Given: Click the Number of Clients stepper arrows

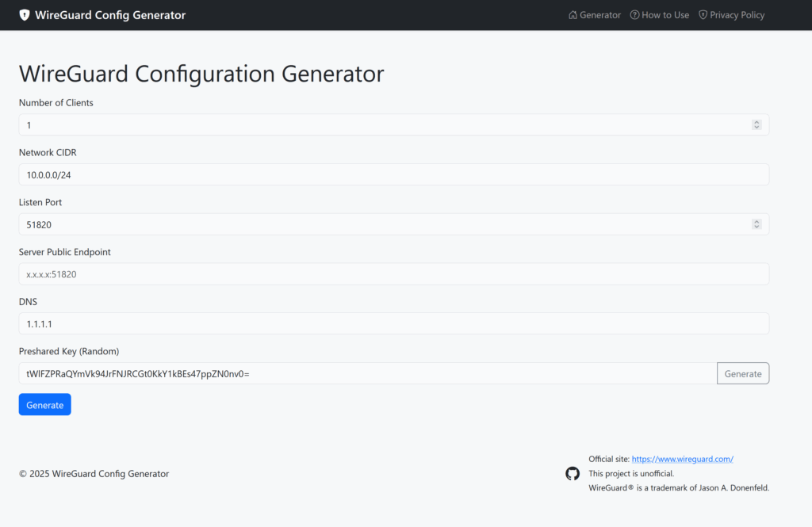Looking at the screenshot, I should (756, 124).
